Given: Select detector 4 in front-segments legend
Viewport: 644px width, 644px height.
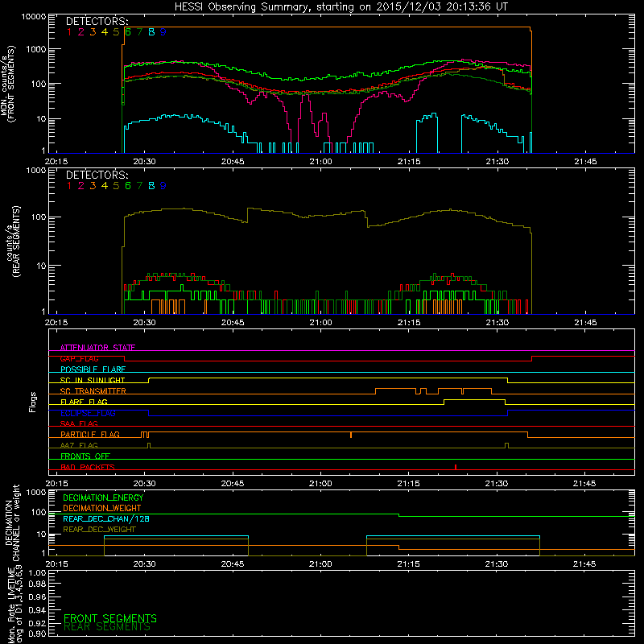Looking at the screenshot, I should 105,32.
